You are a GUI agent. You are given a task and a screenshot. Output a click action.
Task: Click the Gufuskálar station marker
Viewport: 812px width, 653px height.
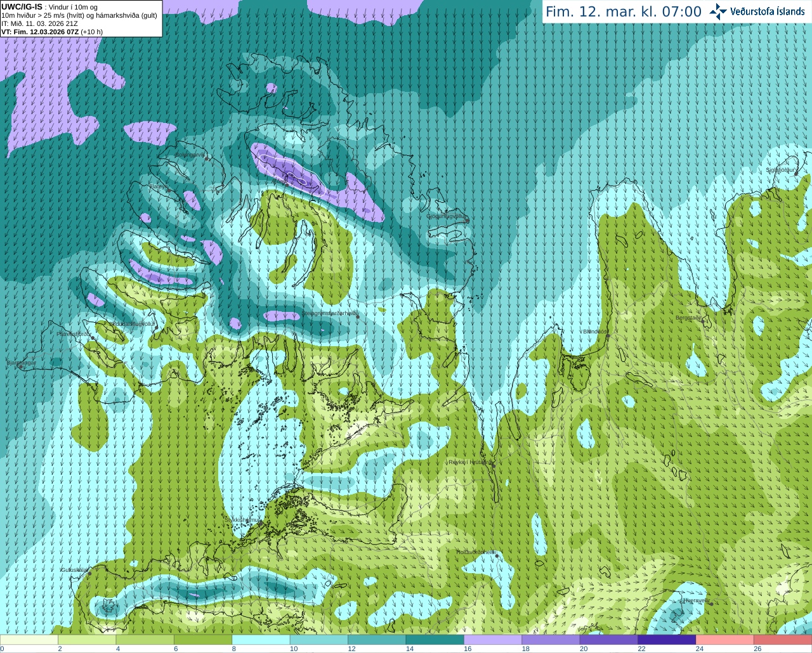89,573
